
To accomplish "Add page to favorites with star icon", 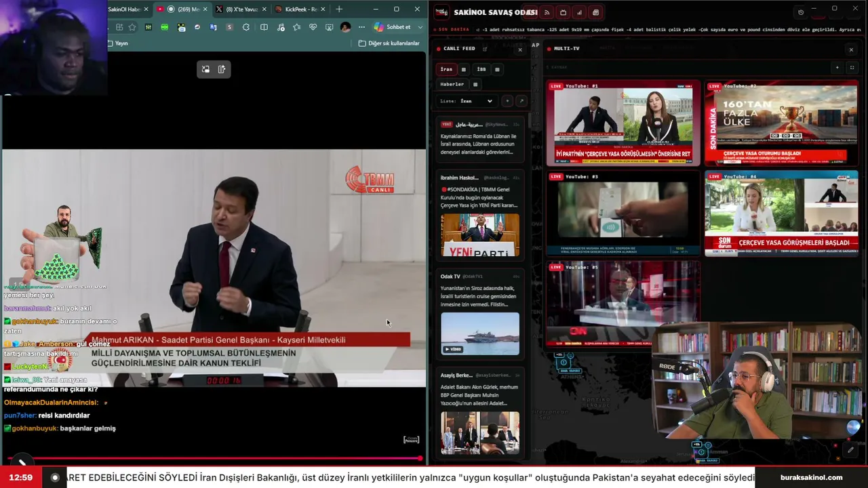I will tap(132, 27).
